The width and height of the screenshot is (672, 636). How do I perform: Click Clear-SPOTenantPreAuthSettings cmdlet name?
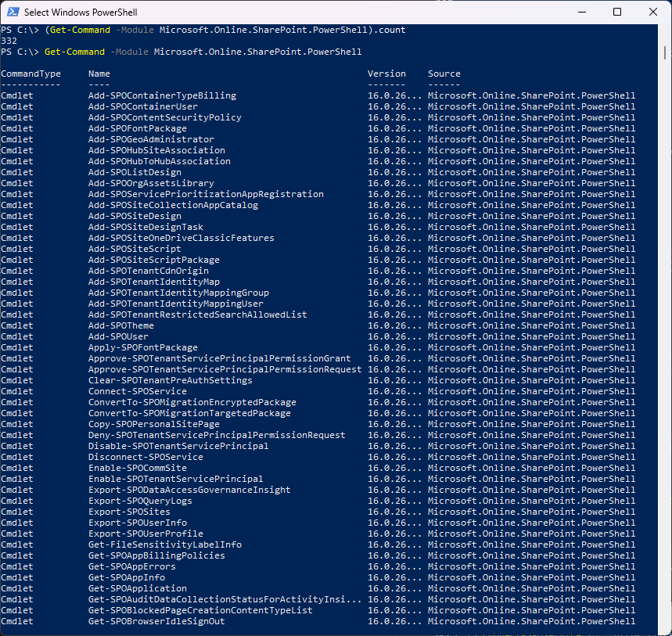(171, 380)
